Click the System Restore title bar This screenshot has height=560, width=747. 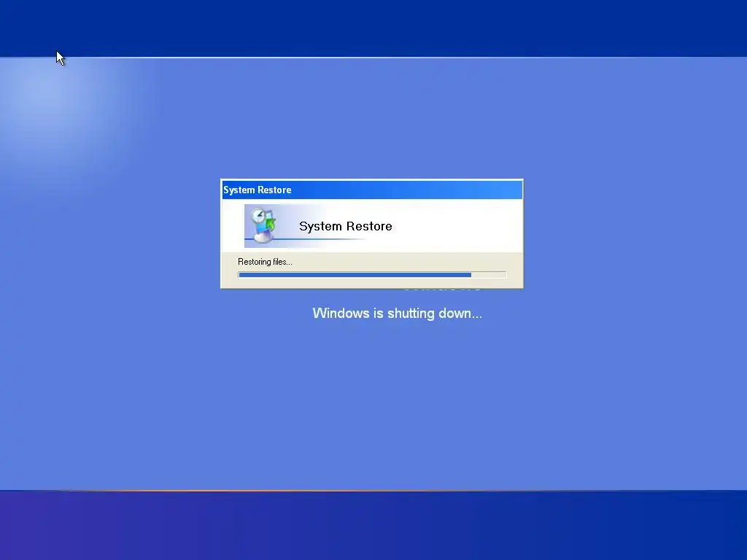point(372,190)
